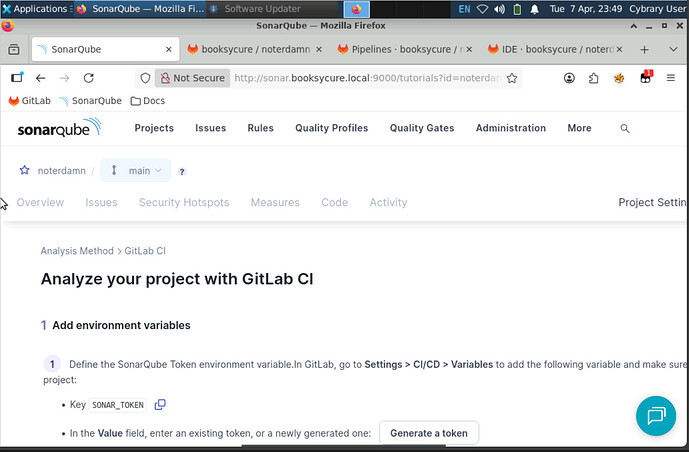
Task: Open the notifications bell in the panel
Action: [x=534, y=9]
